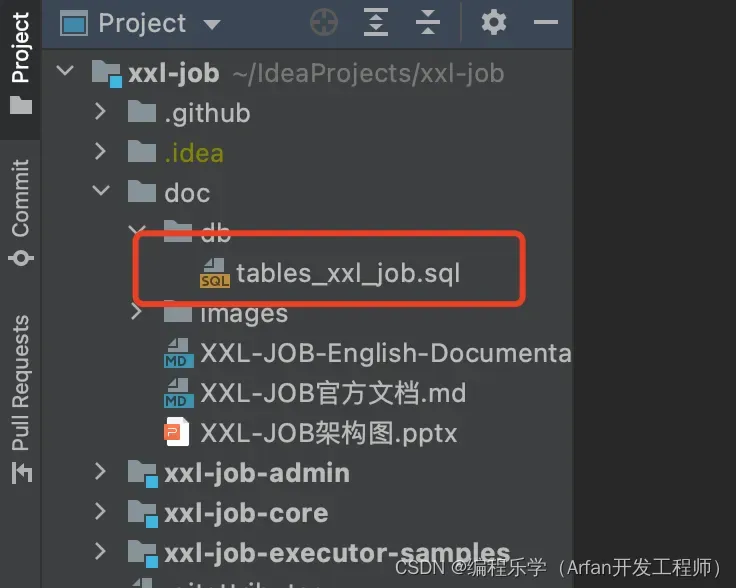The image size is (736, 588).
Task: Expand the xxl-job-executor-samples module chevron
Action: tap(100, 551)
